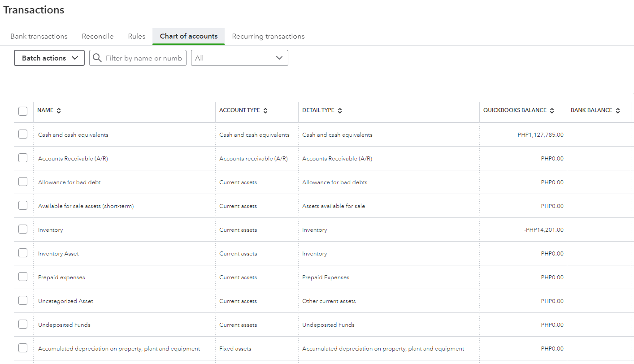634x364 pixels.
Task: Open the Batch actions dropdown
Action: (x=49, y=58)
